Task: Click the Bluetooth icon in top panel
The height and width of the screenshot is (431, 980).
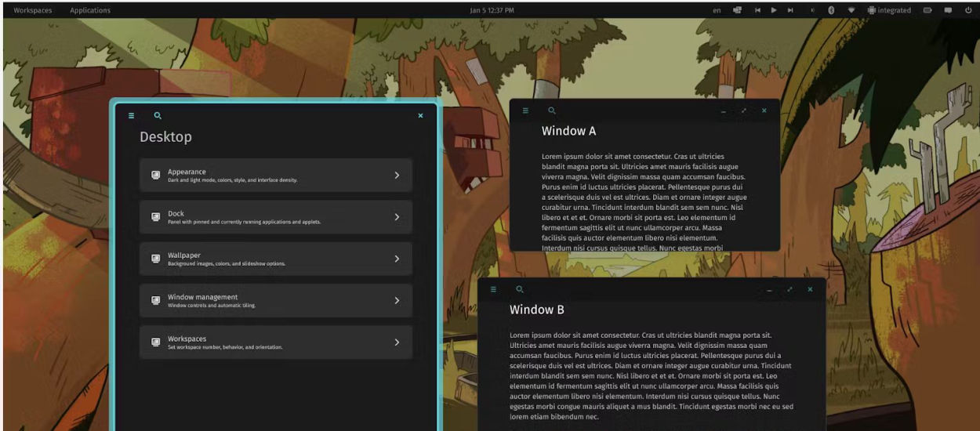Action: pyautogui.click(x=831, y=10)
